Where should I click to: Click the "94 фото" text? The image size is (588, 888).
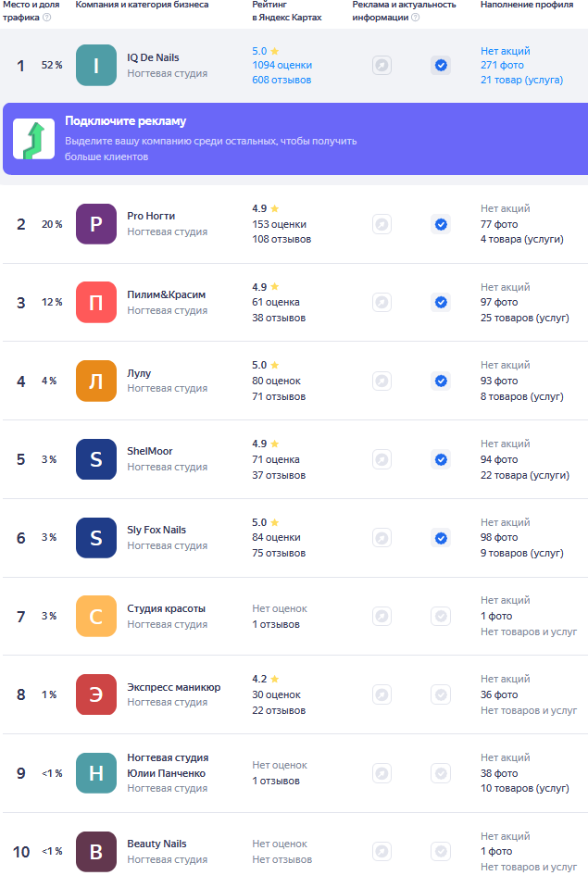[499, 459]
